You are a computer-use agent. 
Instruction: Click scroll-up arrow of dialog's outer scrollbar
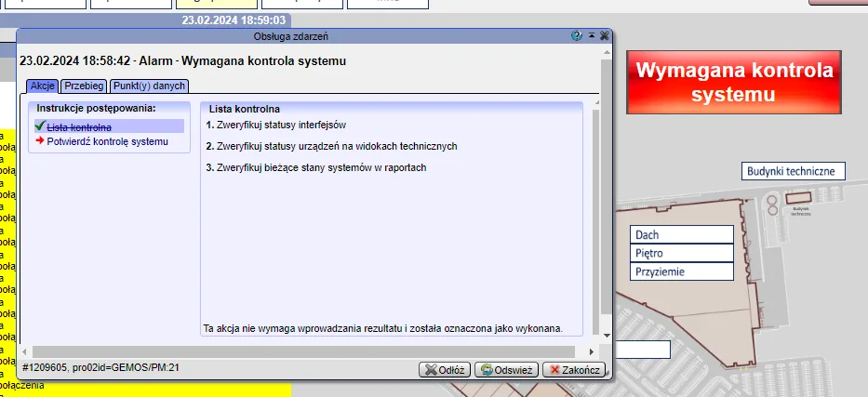607,52
